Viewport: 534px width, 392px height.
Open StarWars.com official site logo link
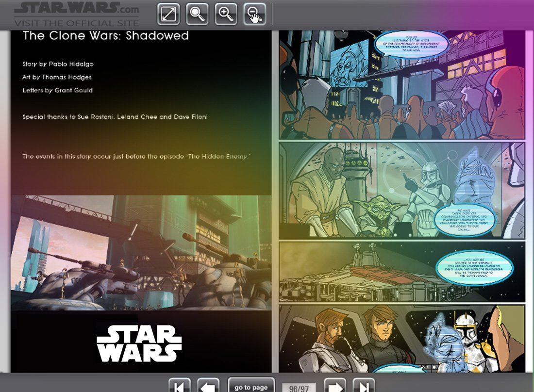[77, 14]
